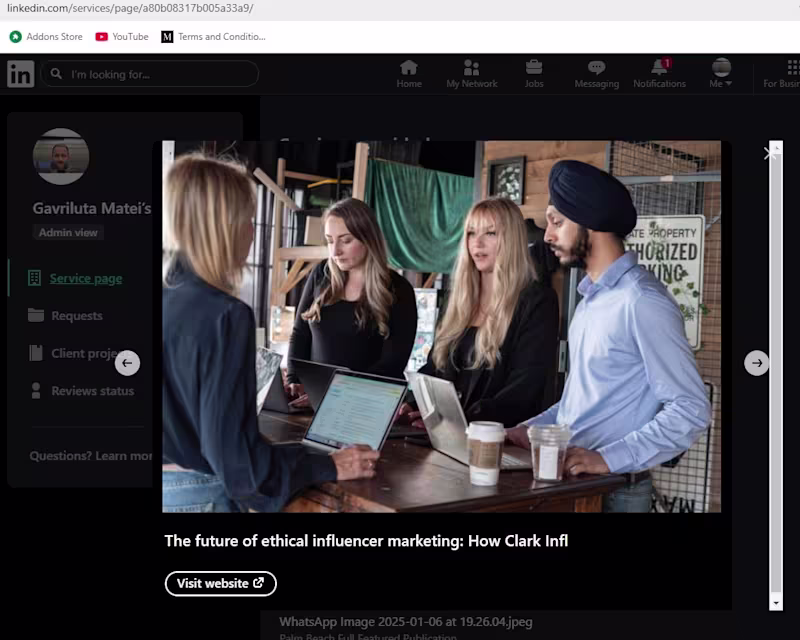Screen dimensions: 800x640
Task: Click the modal vertical scrollbar thumb
Action: coord(776,373)
